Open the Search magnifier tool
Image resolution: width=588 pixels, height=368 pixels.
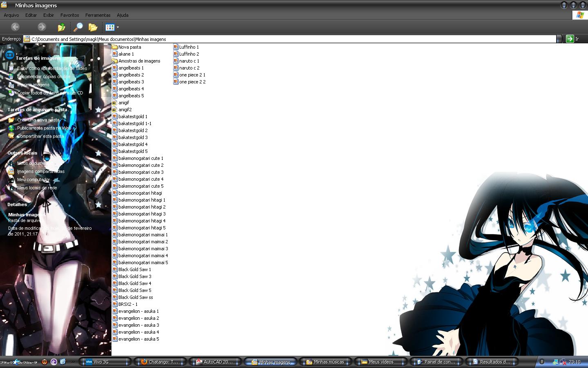point(78,27)
